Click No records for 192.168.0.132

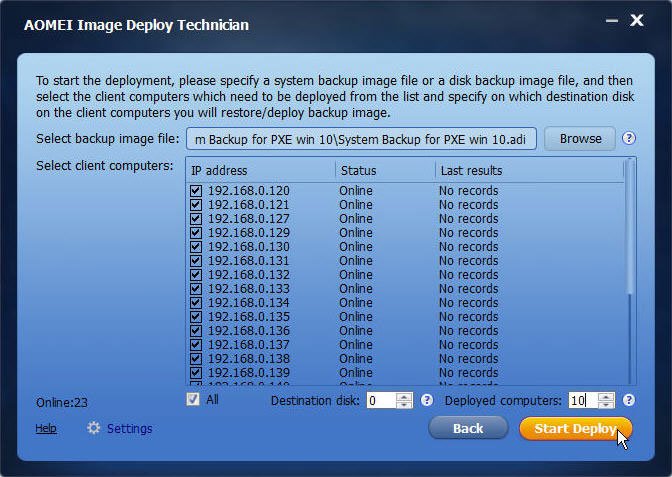coord(468,275)
